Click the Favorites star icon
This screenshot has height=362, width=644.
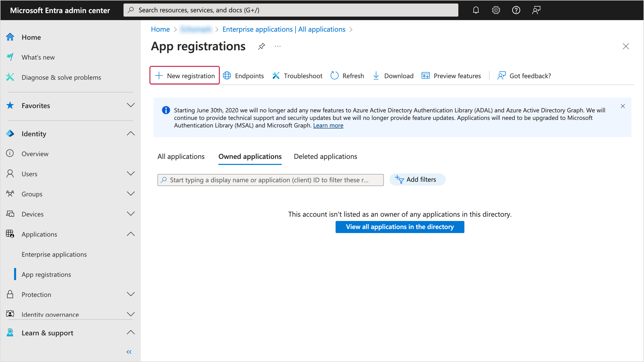click(x=10, y=105)
